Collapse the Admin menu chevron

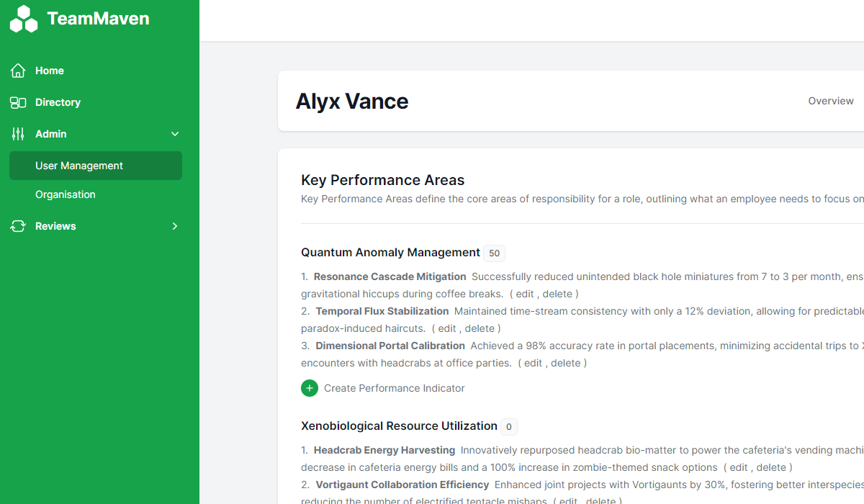175,134
